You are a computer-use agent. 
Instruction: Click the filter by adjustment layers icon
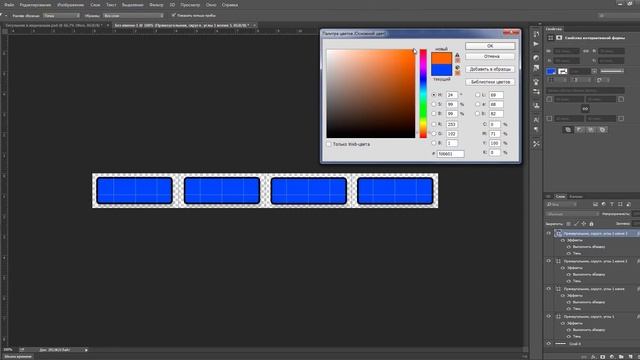tap(604, 204)
